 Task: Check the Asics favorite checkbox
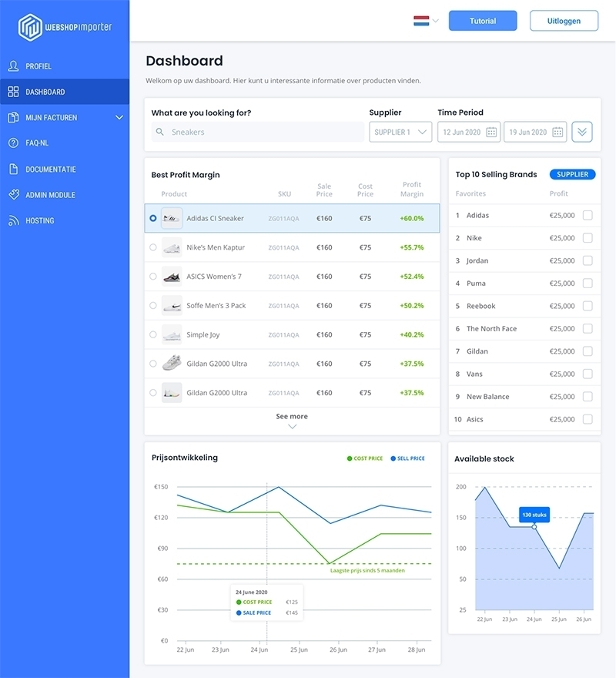tap(588, 419)
